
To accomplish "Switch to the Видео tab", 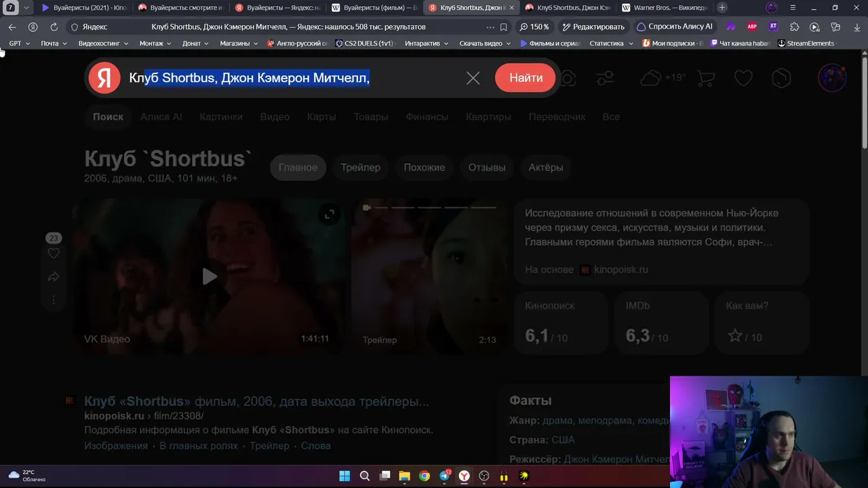I will 275,117.
